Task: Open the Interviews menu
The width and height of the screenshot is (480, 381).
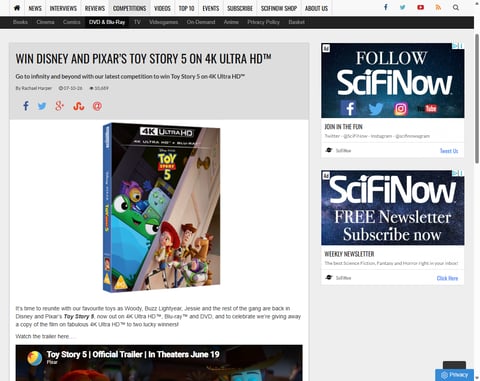Action: coord(63,8)
